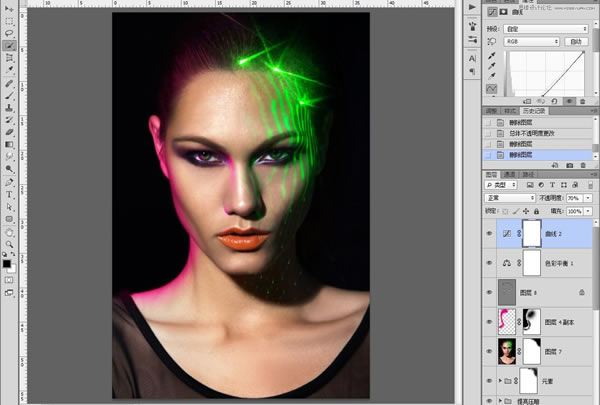Select the Clone Stamp tool
Screen dimensions: 600x405
pyautogui.click(x=9, y=106)
